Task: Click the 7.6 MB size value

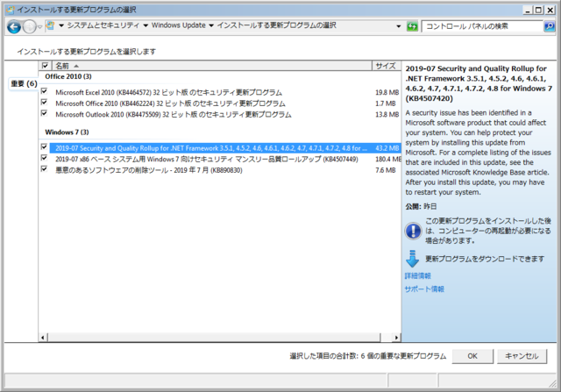Action: [x=386, y=170]
